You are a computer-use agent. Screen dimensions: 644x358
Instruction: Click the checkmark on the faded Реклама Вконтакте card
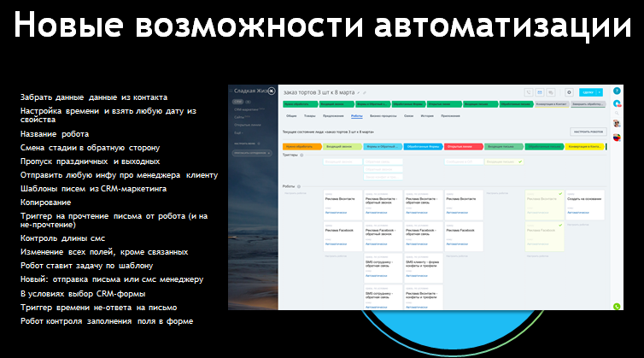click(x=560, y=194)
